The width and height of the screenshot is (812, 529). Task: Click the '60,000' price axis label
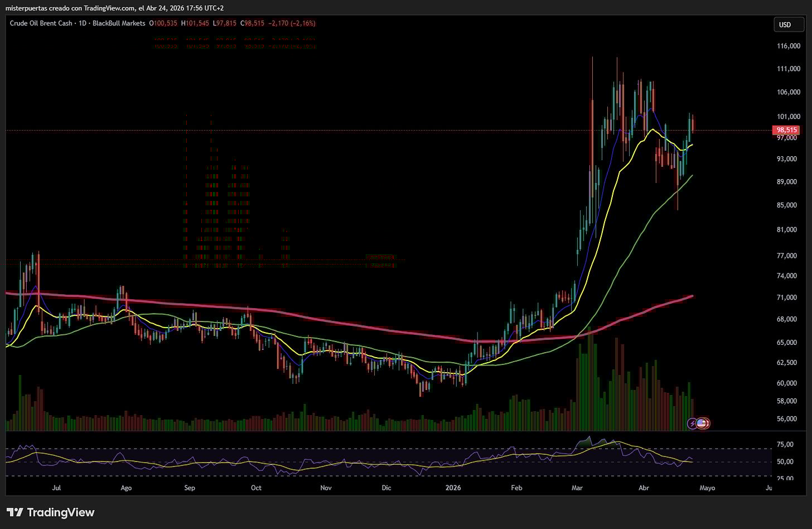(x=788, y=383)
